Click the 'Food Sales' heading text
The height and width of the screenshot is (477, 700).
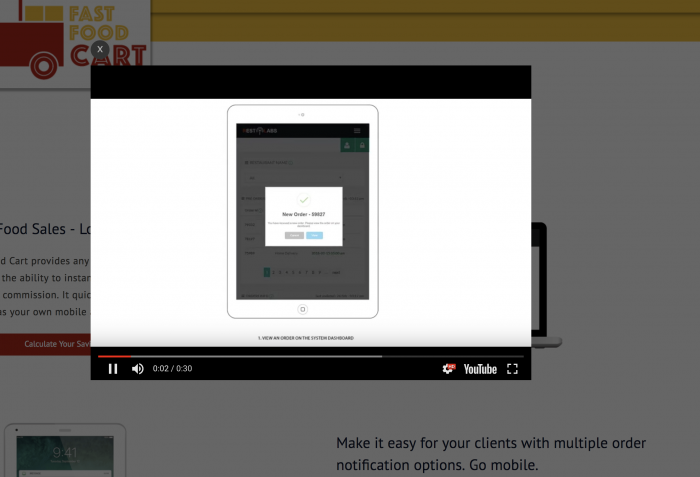45,229
